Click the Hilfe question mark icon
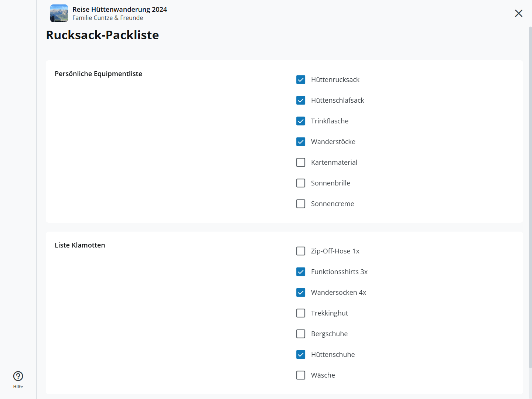Viewport: 532px width, 399px height. (18, 376)
